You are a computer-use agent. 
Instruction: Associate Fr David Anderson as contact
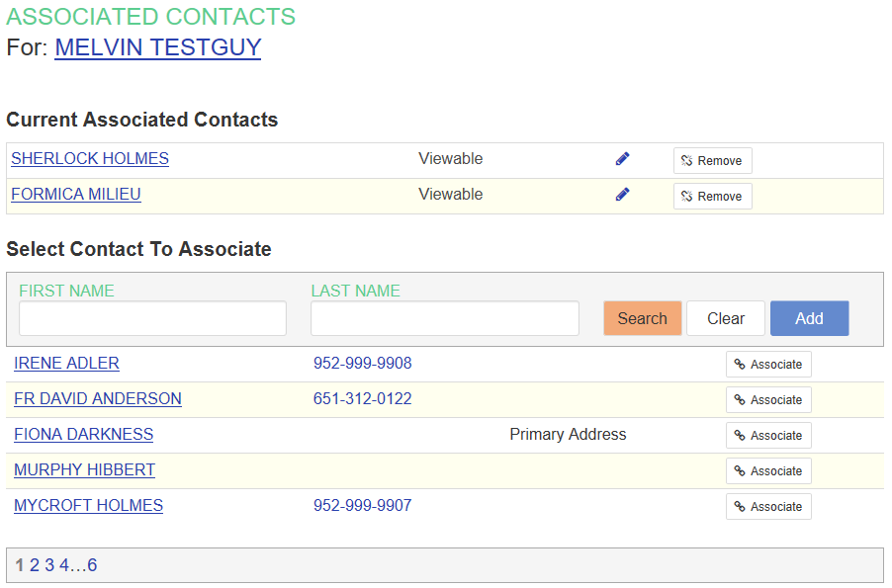pyautogui.click(x=767, y=400)
